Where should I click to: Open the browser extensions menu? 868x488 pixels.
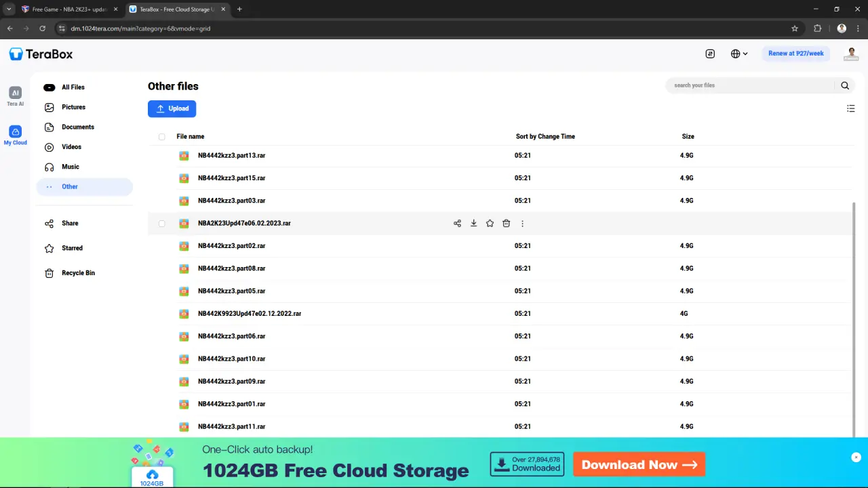pos(817,28)
